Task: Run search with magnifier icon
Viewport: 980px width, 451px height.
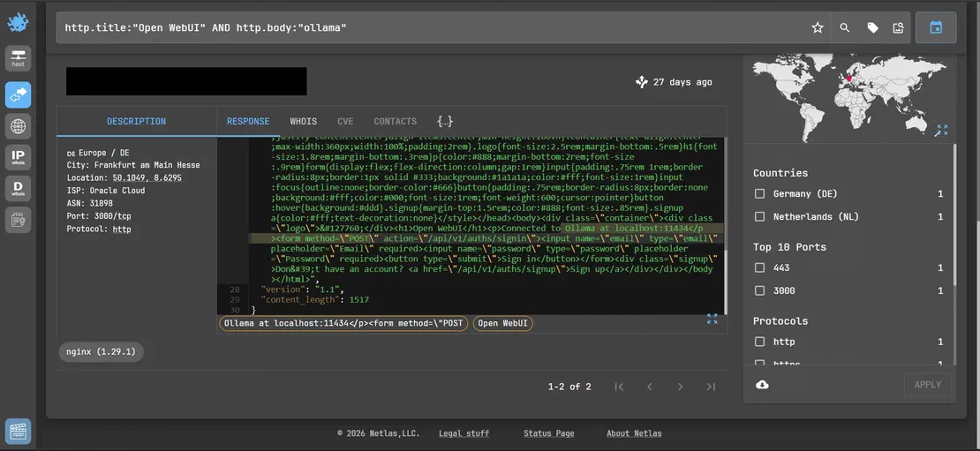Action: click(844, 27)
